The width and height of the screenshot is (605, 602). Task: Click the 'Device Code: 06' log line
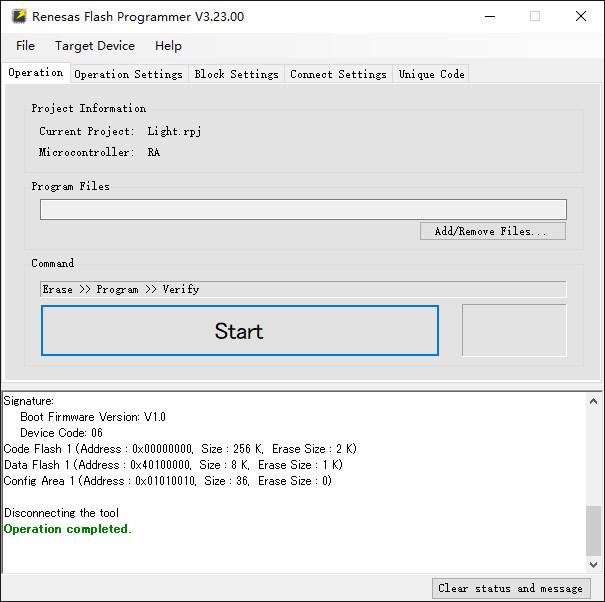click(61, 433)
